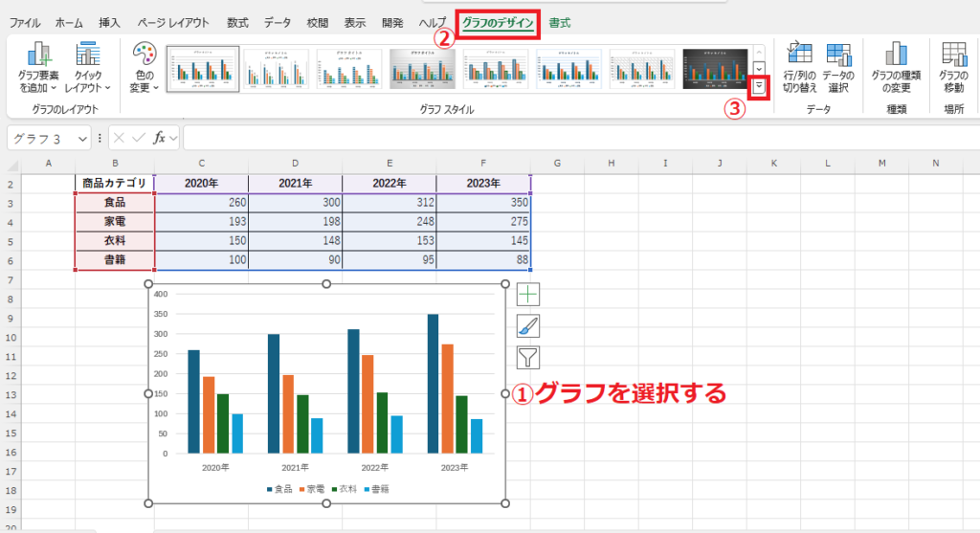The image size is (980, 533).
Task: Click the chart elements plus button
Action: click(528, 295)
